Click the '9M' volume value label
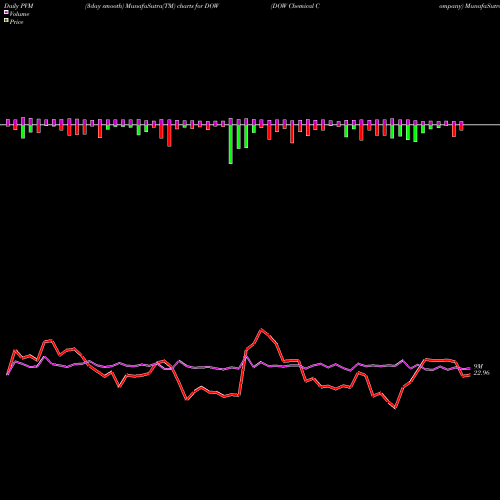500x500 pixels. (478, 367)
